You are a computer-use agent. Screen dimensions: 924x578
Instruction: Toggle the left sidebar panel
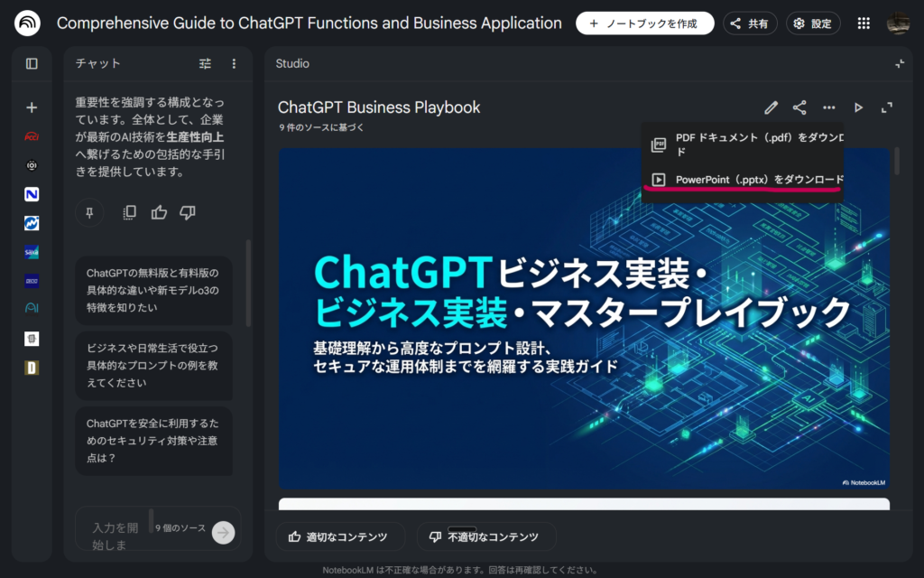(32, 63)
